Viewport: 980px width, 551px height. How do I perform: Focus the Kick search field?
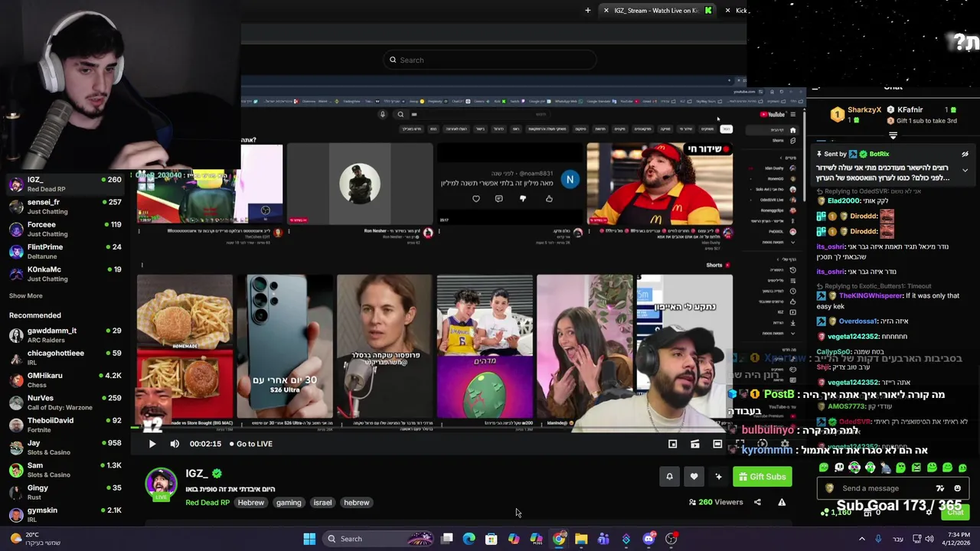pos(490,60)
